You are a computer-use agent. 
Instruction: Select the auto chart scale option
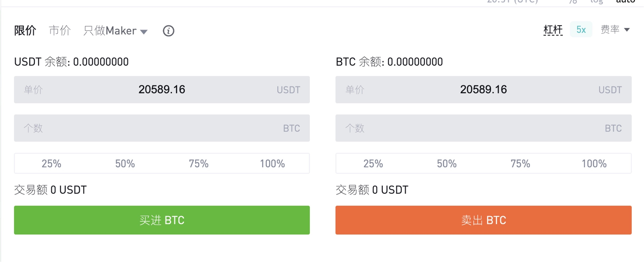(x=625, y=2)
